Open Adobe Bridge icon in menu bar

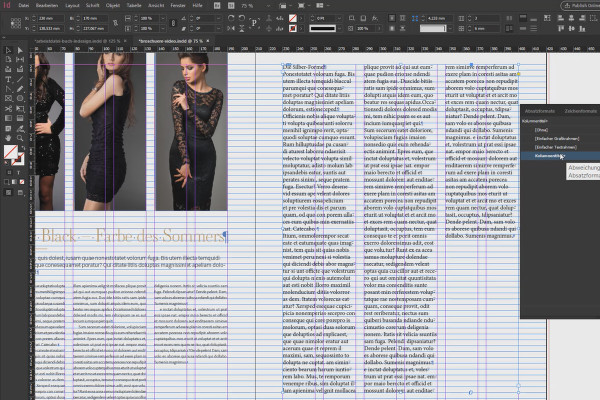click(217, 5)
